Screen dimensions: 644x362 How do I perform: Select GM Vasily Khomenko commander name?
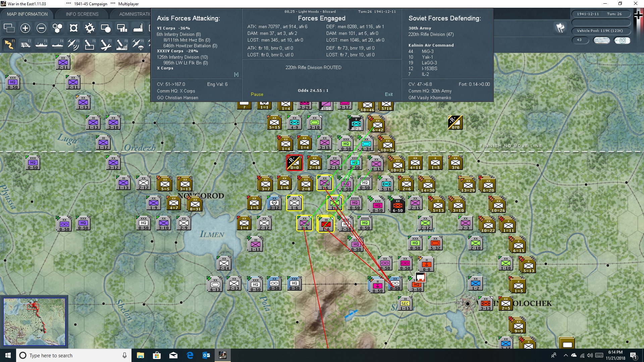430,98
